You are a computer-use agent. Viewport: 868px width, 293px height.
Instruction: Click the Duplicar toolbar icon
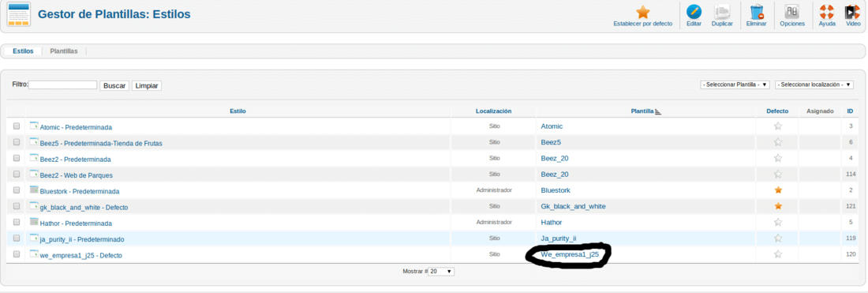tap(722, 12)
